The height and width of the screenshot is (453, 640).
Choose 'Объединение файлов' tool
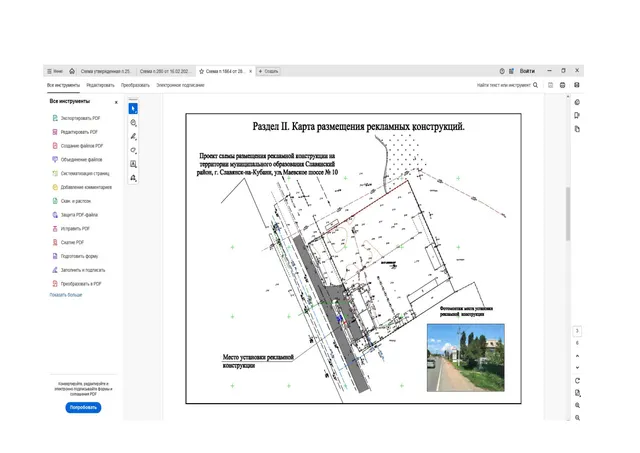[x=78, y=160]
